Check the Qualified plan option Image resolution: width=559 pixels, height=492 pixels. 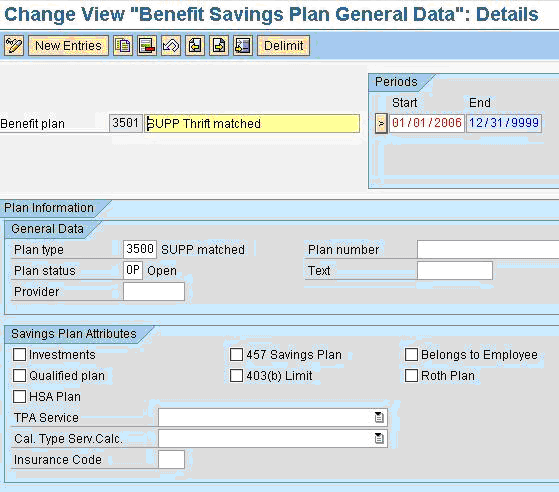click(19, 375)
